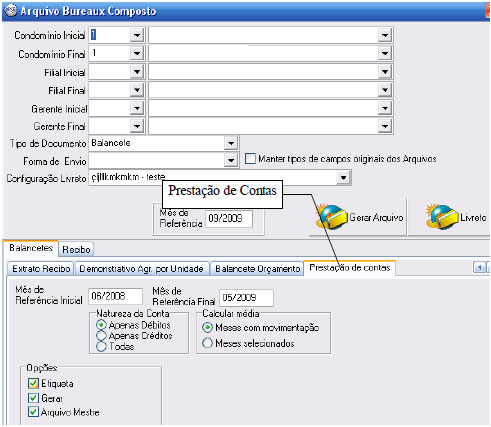Open Gerente Inicial name dropdown arrow
The height and width of the screenshot is (427, 491).
click(x=385, y=108)
